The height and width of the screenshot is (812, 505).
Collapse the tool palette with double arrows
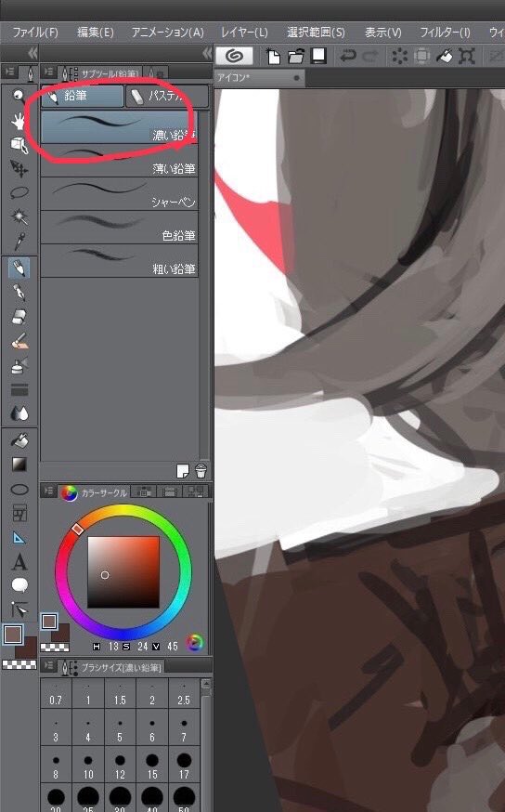coord(32,52)
